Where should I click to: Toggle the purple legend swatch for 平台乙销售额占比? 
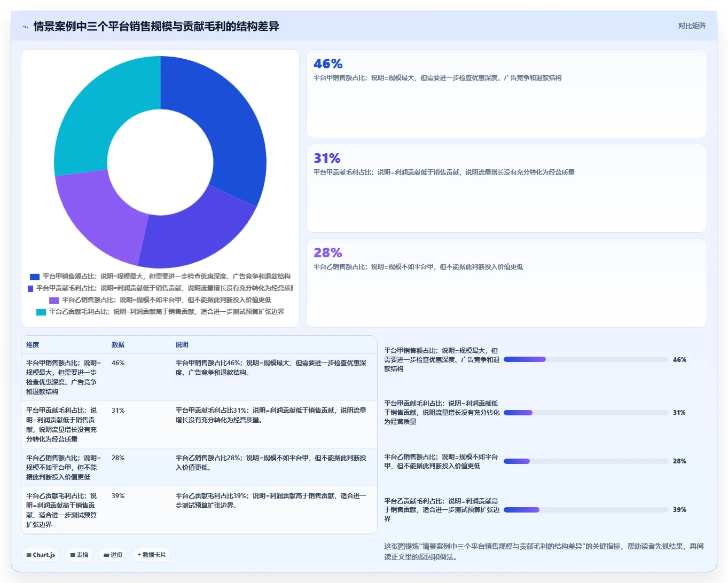[54, 300]
